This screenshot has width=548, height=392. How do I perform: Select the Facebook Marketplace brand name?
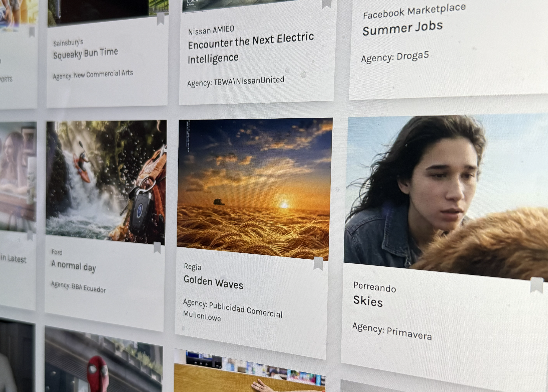click(414, 11)
